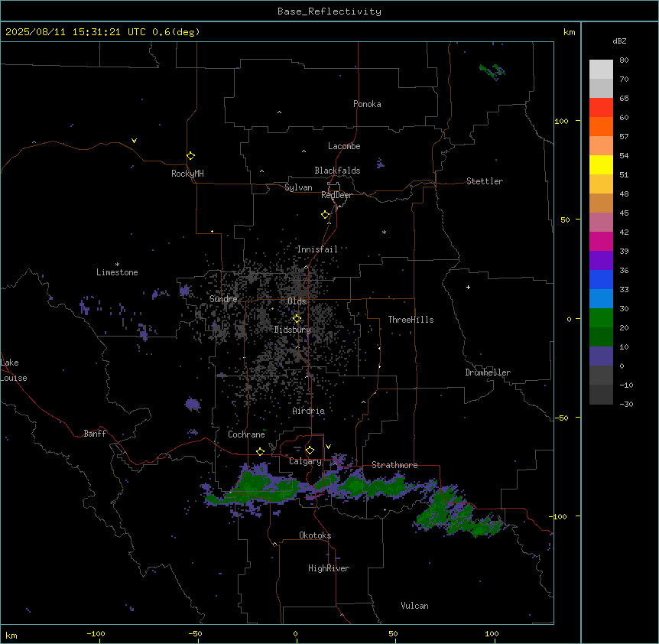Click the Okotoks label
The height and width of the screenshot is (644, 659).
pos(315,535)
